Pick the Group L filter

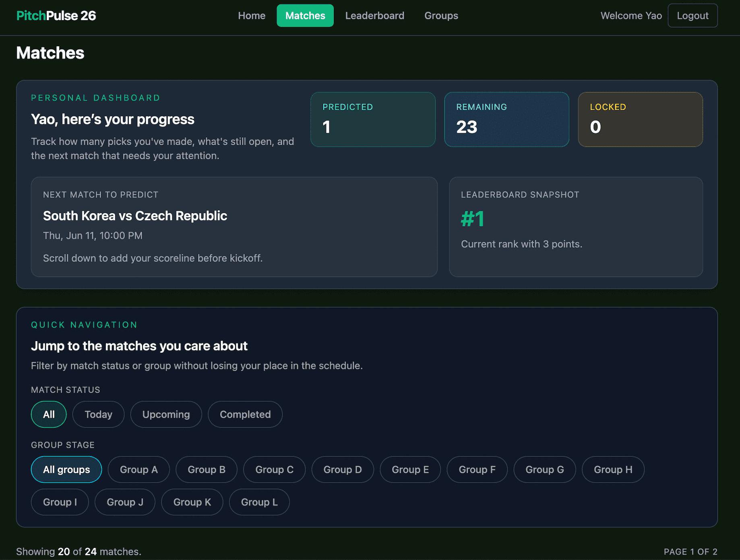[259, 502]
